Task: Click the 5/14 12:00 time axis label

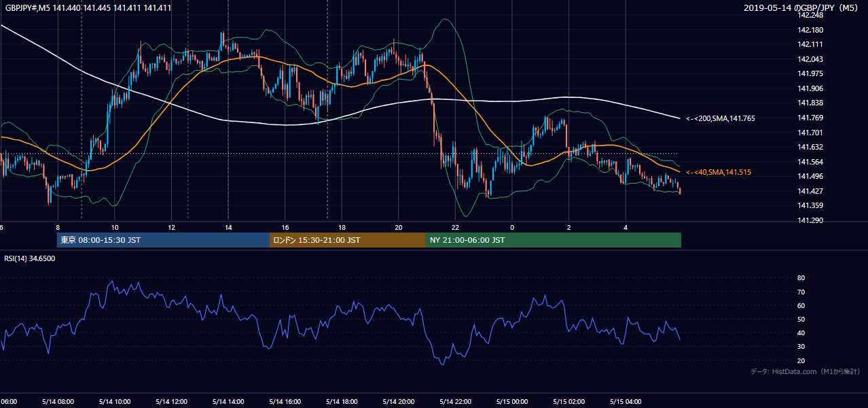Action: pos(171,401)
